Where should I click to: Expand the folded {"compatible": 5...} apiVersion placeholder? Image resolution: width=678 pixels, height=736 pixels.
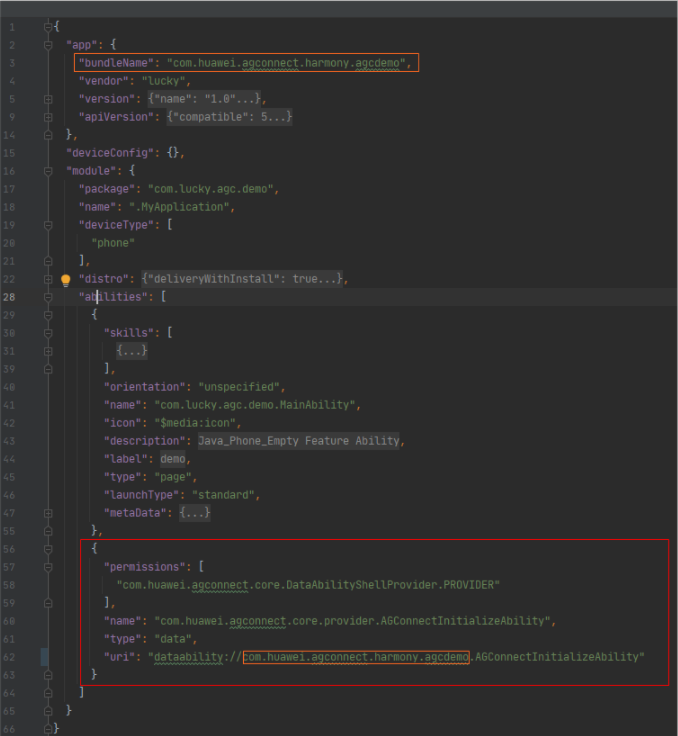coord(229,117)
